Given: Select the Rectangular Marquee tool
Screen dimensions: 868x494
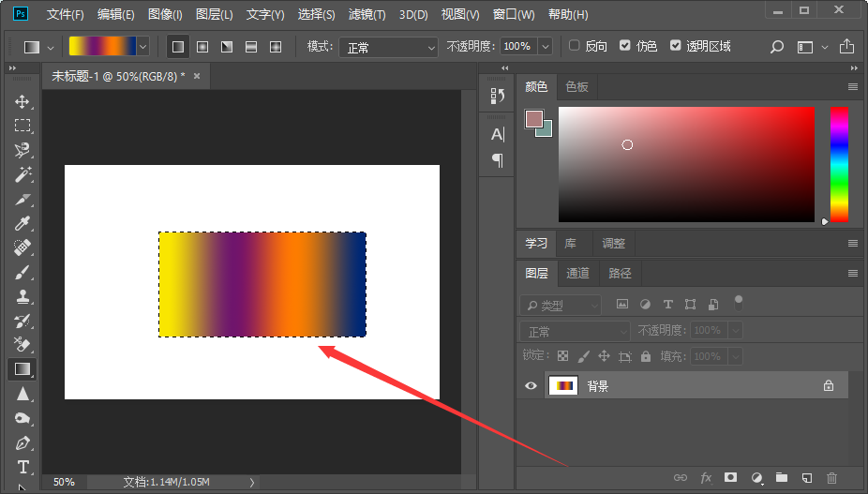Looking at the screenshot, I should click(x=22, y=126).
